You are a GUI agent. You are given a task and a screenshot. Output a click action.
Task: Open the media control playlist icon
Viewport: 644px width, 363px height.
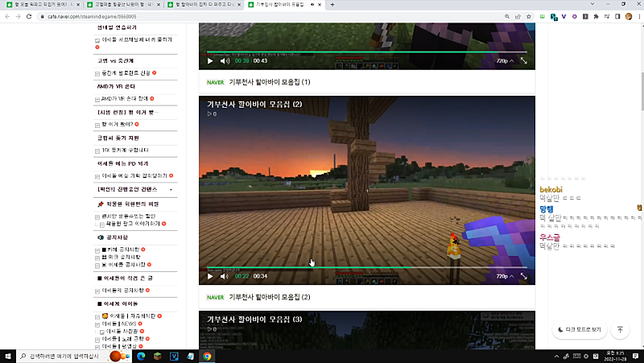pos(607,16)
